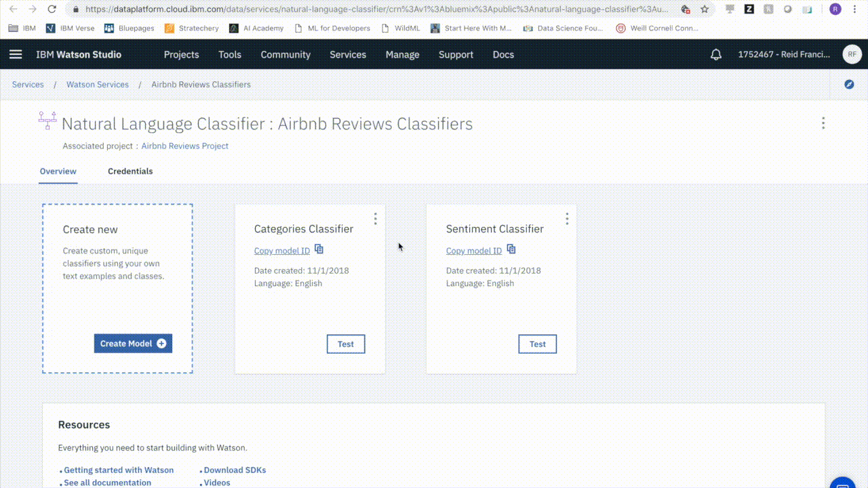Reload the current page

(52, 9)
